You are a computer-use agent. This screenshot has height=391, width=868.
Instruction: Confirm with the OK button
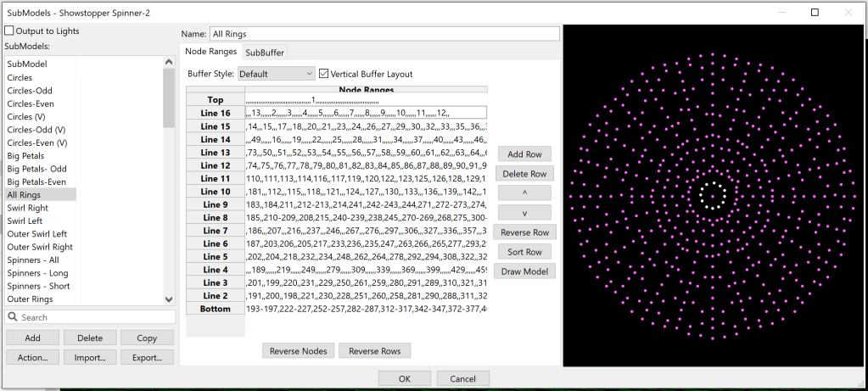[x=404, y=378]
